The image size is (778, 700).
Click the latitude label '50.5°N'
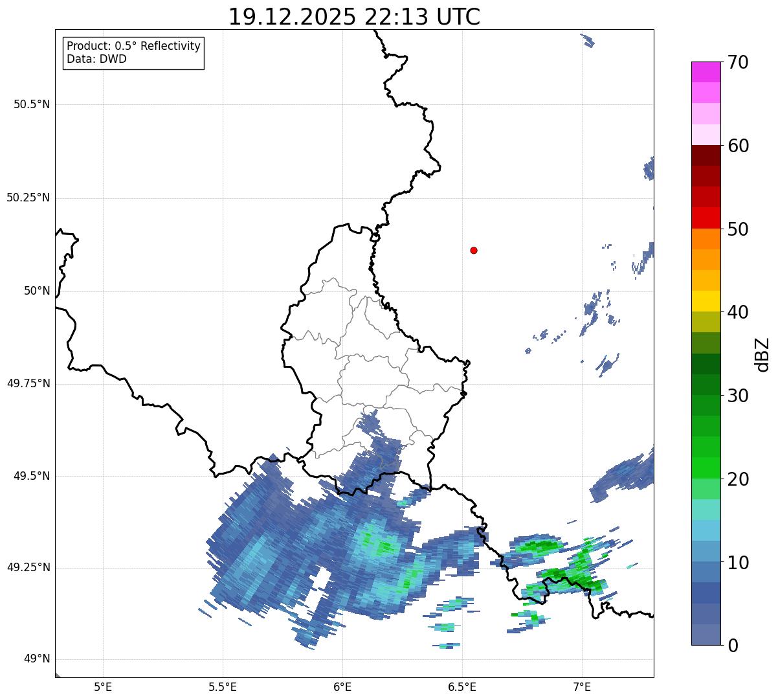point(32,104)
